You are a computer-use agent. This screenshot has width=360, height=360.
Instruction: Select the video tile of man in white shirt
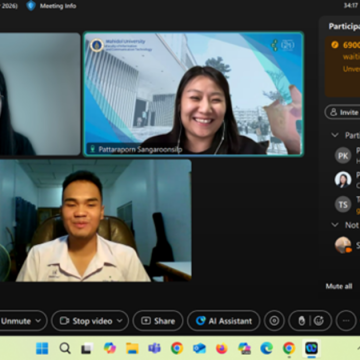tap(96, 220)
